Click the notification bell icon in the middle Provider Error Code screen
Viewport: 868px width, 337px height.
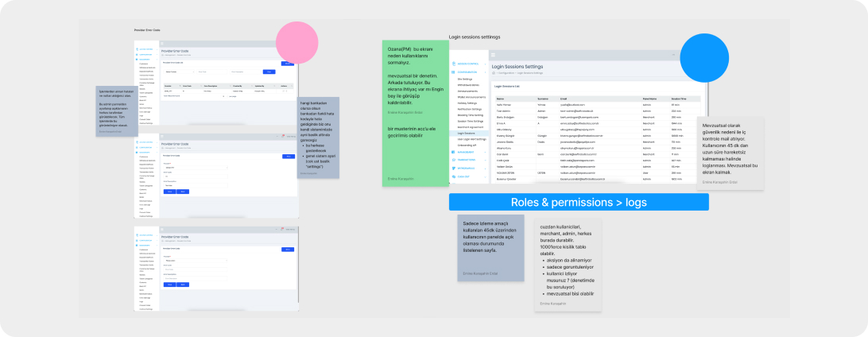click(x=283, y=136)
